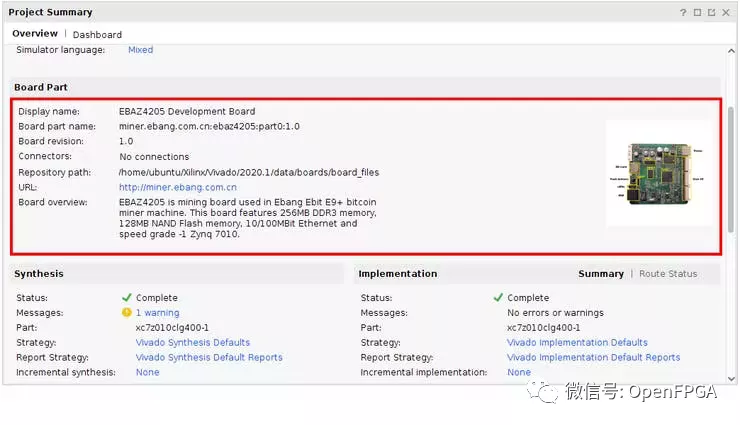Click the vertical scrollbar thumb
The image size is (740, 425).
pos(731,169)
